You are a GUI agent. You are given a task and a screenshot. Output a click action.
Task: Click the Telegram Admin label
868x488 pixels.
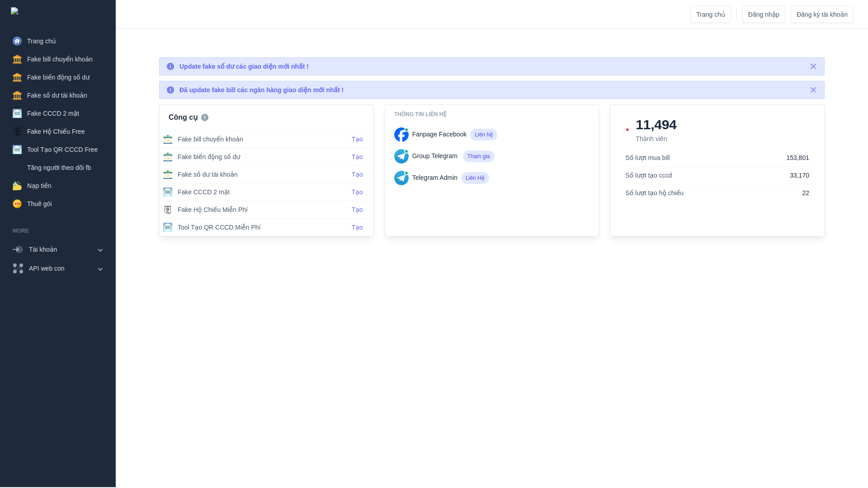click(435, 178)
